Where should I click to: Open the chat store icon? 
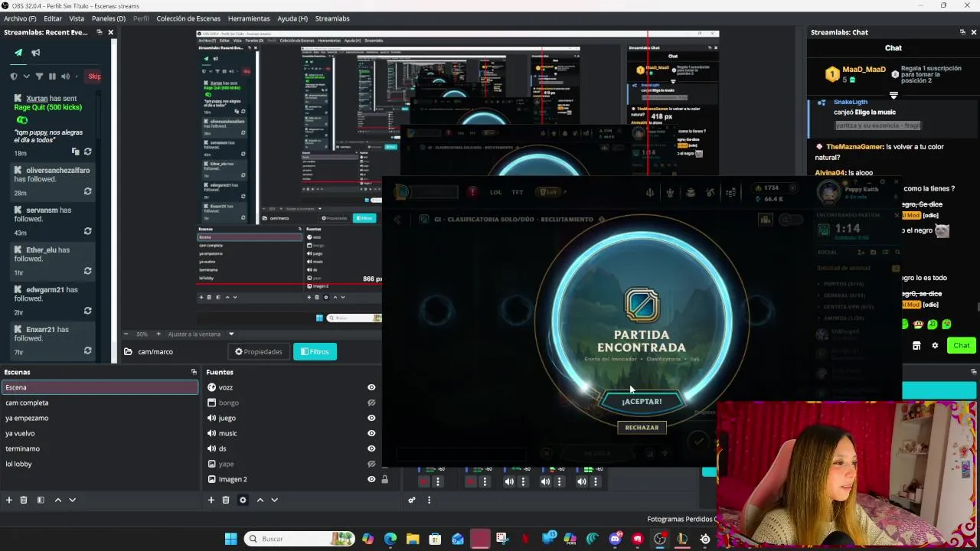916,345
